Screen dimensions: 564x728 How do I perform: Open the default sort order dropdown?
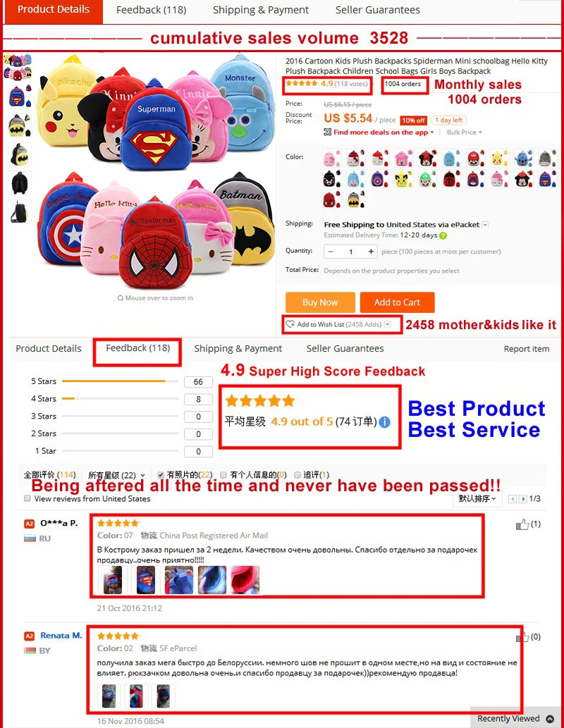point(477,499)
